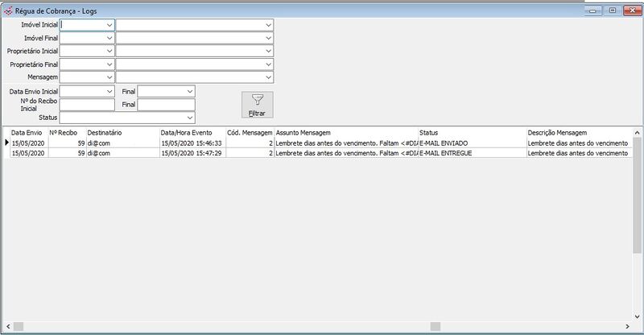Viewport: 644px width, 335px height.
Task: Expand the Imóvel Inicial code dropdown
Action: tap(109, 25)
